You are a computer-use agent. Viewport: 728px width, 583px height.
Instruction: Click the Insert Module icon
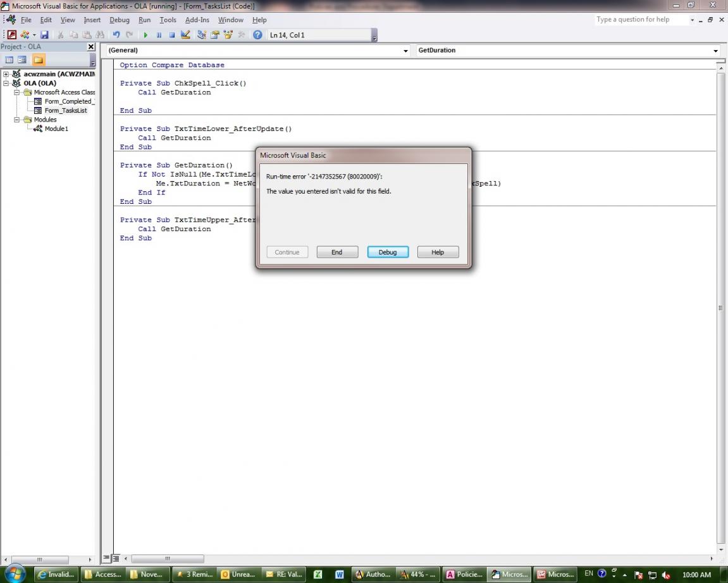pyautogui.click(x=24, y=35)
